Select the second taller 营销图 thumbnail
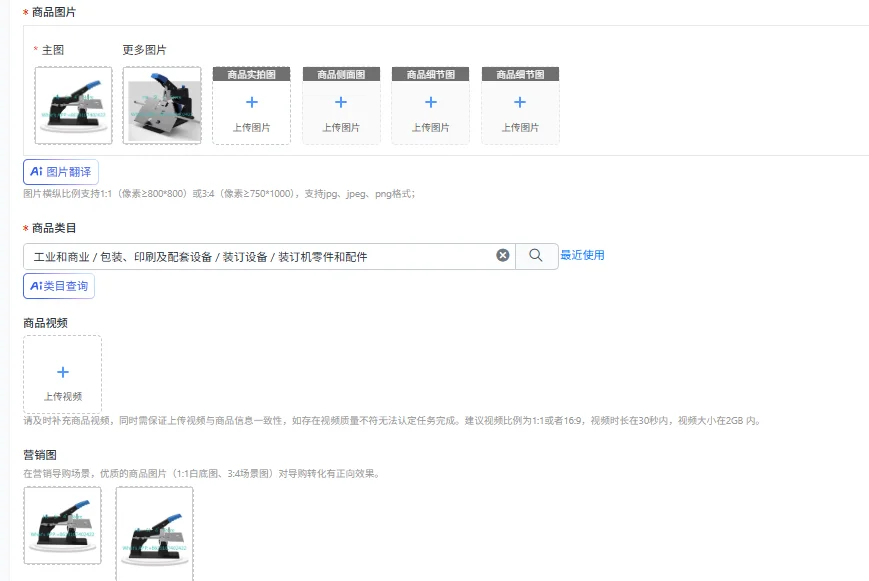This screenshot has height=581, width=869. [155, 534]
